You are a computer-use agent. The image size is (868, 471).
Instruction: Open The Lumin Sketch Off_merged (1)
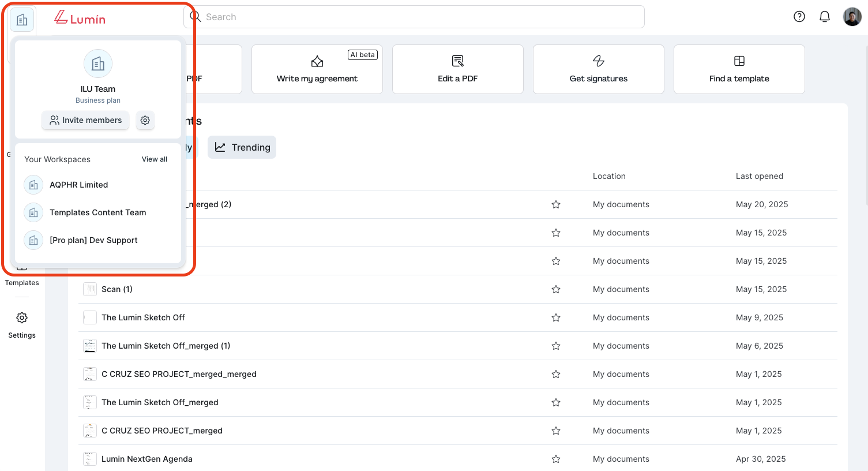[x=166, y=346]
